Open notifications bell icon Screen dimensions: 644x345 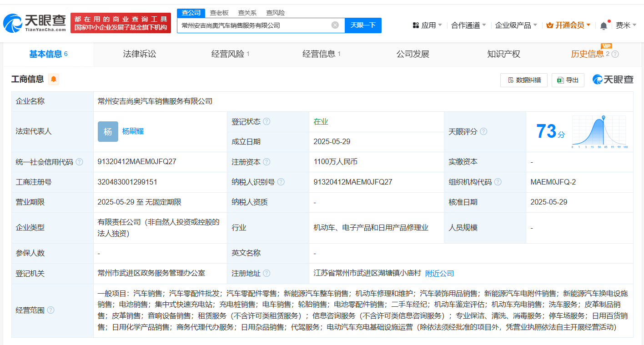click(604, 25)
